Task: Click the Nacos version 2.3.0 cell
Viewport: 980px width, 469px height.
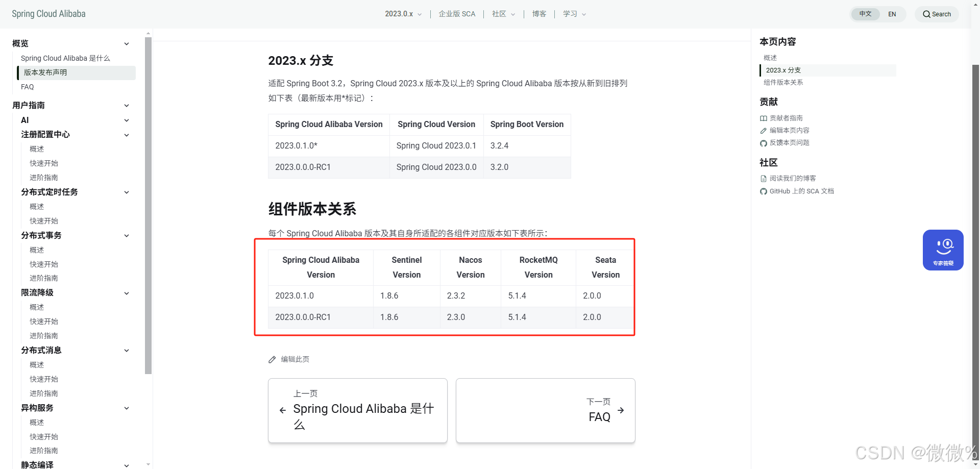Action: [470, 317]
